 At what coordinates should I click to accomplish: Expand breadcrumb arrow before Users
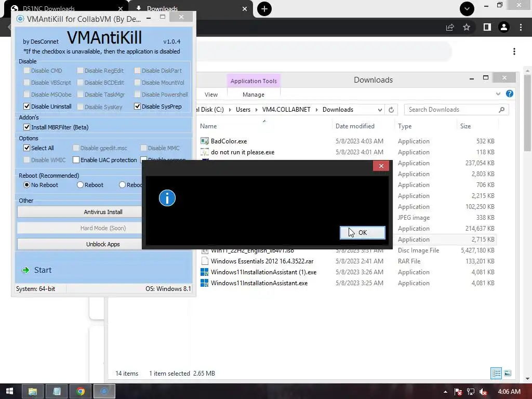coord(230,110)
